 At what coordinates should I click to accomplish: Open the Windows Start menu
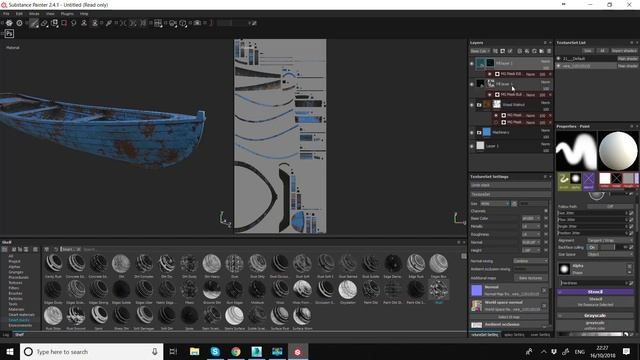click(x=10, y=351)
